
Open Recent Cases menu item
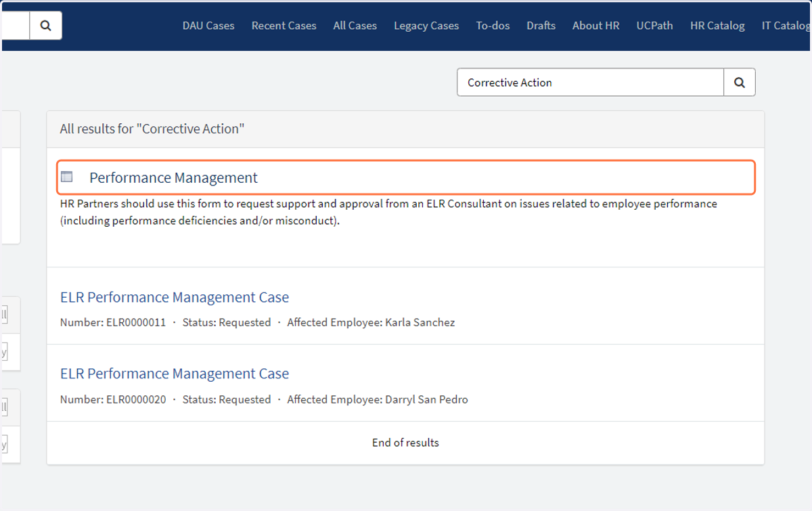click(x=284, y=26)
